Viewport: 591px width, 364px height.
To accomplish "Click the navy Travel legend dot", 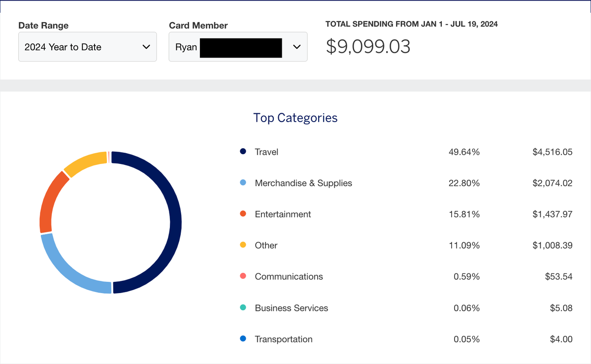I will 242,151.
